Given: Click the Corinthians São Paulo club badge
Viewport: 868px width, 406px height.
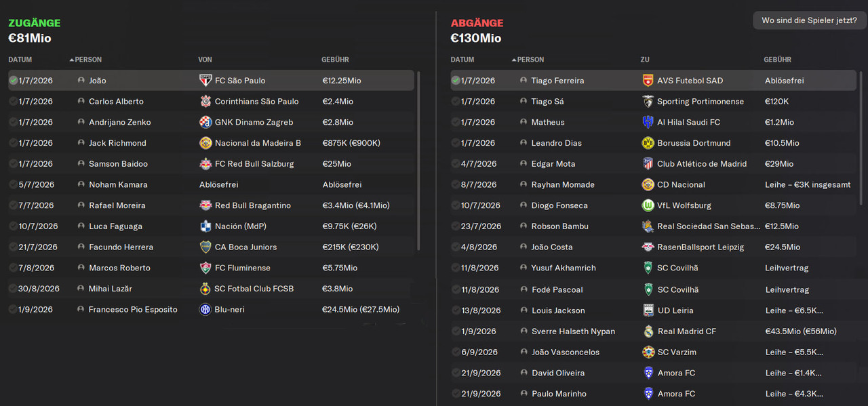Looking at the screenshot, I should click(x=205, y=102).
